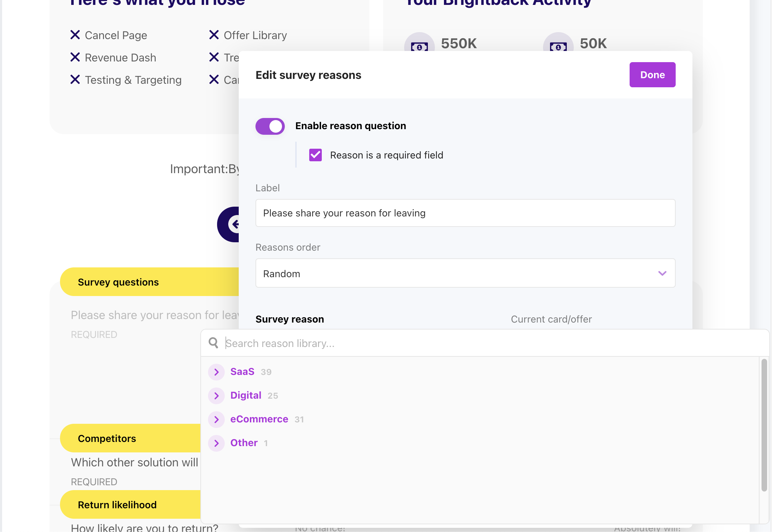Viewport: 772px width, 532px height.
Task: Click X icon beside Testing & Targeting
Action: point(75,80)
